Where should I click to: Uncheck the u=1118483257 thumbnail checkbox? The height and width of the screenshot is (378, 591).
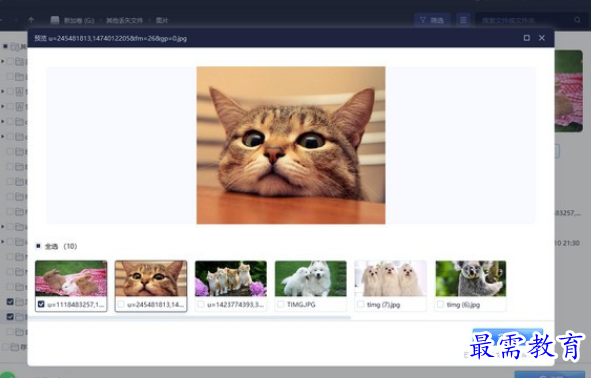[x=41, y=304]
